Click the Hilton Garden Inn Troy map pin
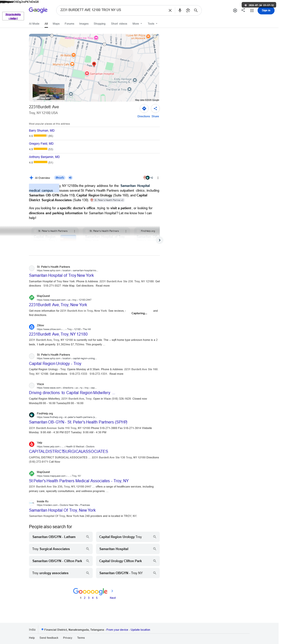282x644 pixels. pyautogui.click(x=96, y=38)
